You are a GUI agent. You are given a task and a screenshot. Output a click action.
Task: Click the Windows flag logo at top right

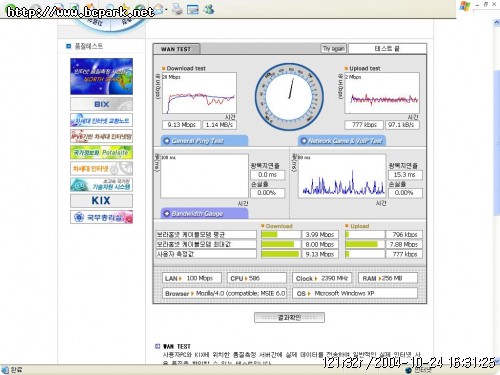465,6
